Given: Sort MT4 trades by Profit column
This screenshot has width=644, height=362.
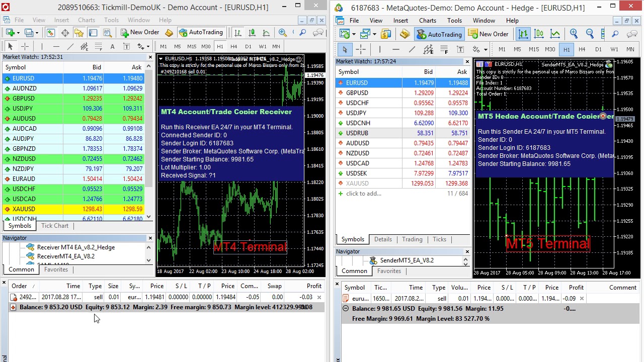Looking at the screenshot, I should tap(314, 286).
